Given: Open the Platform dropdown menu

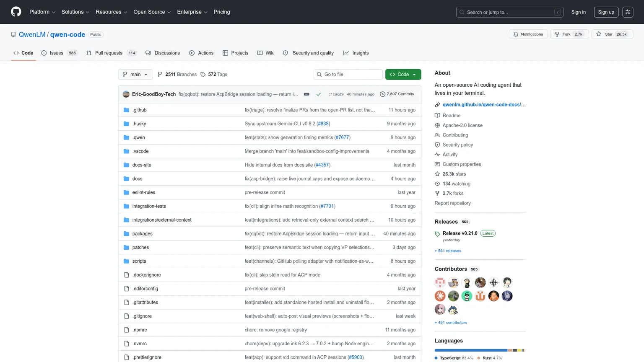Looking at the screenshot, I should [x=42, y=12].
